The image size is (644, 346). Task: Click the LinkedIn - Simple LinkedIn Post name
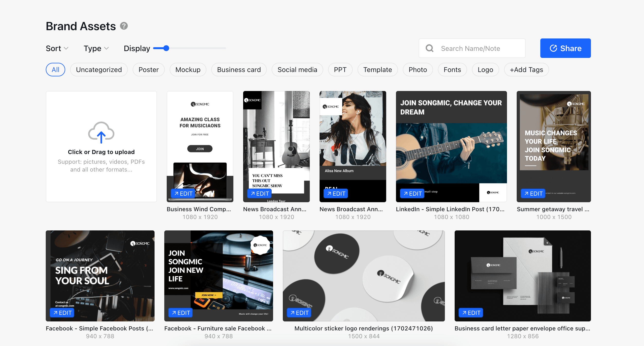[x=450, y=209]
